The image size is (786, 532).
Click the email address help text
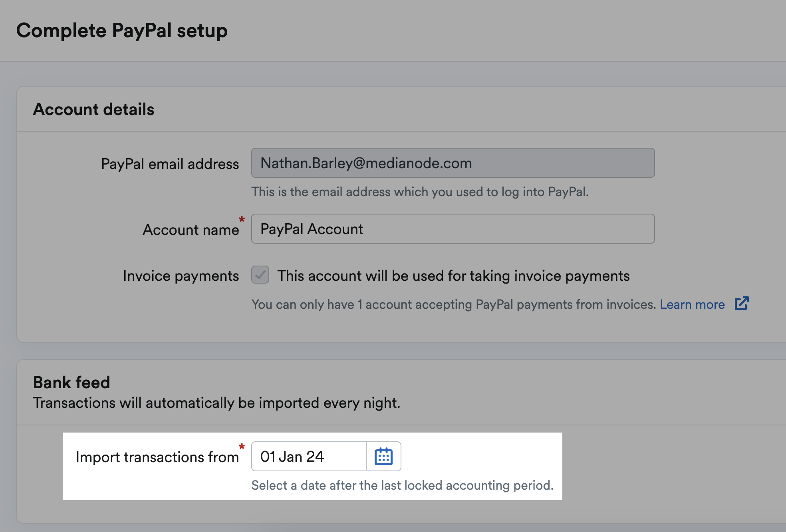(420, 192)
